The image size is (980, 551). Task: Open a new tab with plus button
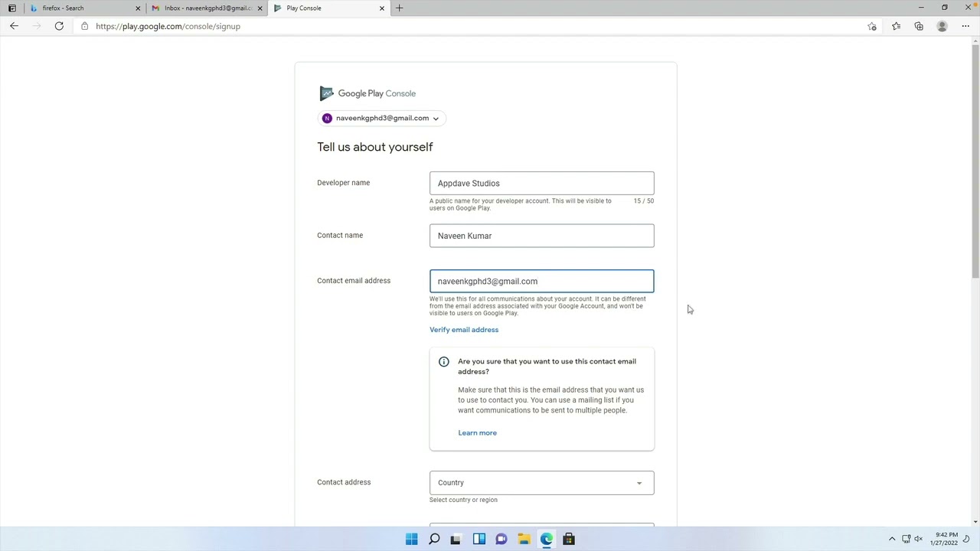(x=399, y=8)
